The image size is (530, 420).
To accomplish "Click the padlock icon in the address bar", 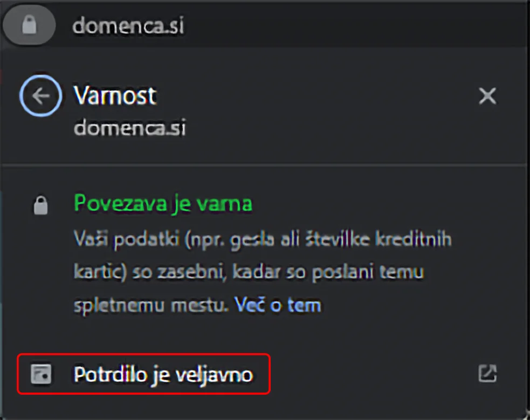I will pos(29,26).
